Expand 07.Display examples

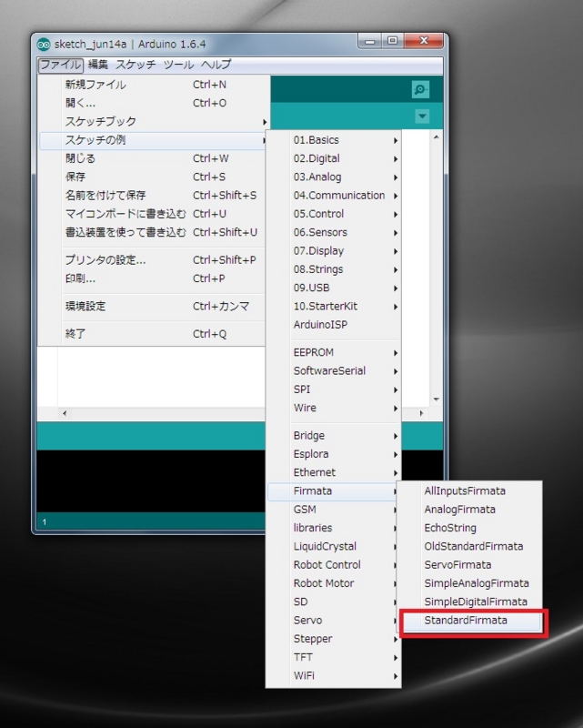(333, 251)
